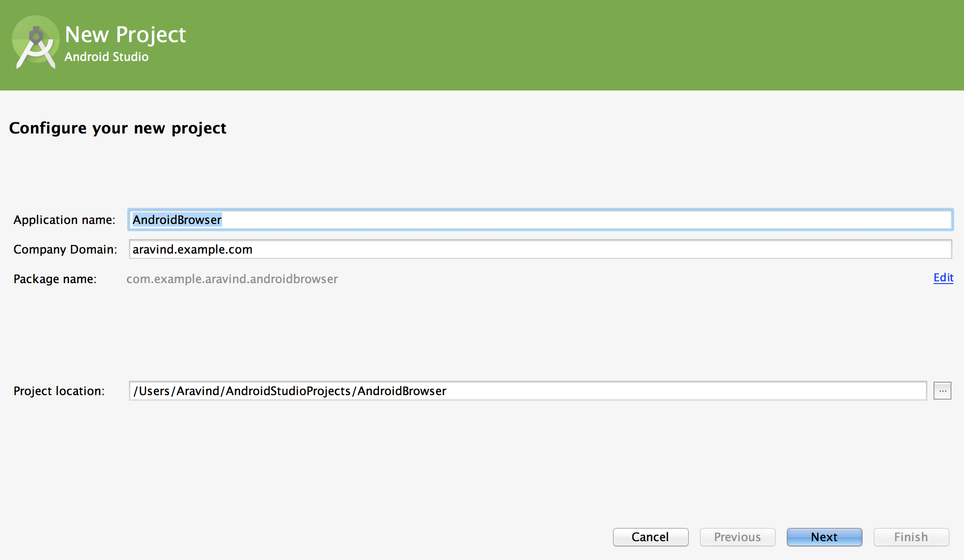This screenshot has width=964, height=560.
Task: Click the aravind.example.com domain text
Action: (192, 249)
